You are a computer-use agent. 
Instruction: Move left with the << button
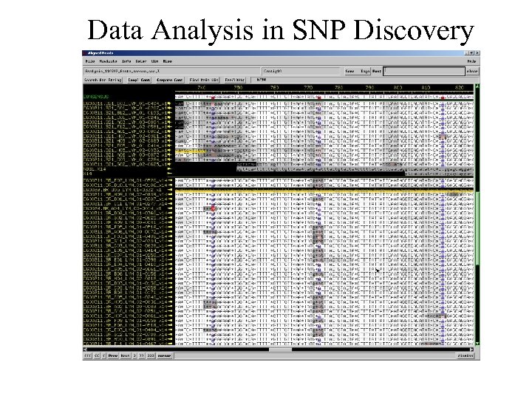[x=97, y=355]
